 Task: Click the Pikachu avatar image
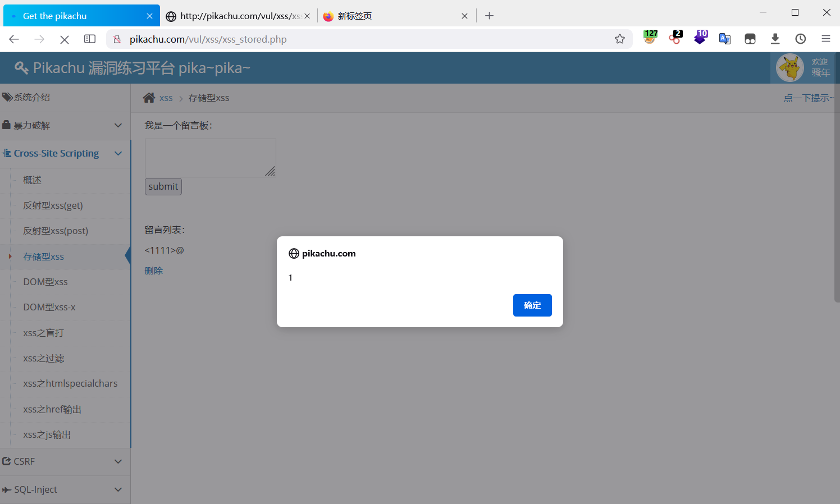click(790, 67)
